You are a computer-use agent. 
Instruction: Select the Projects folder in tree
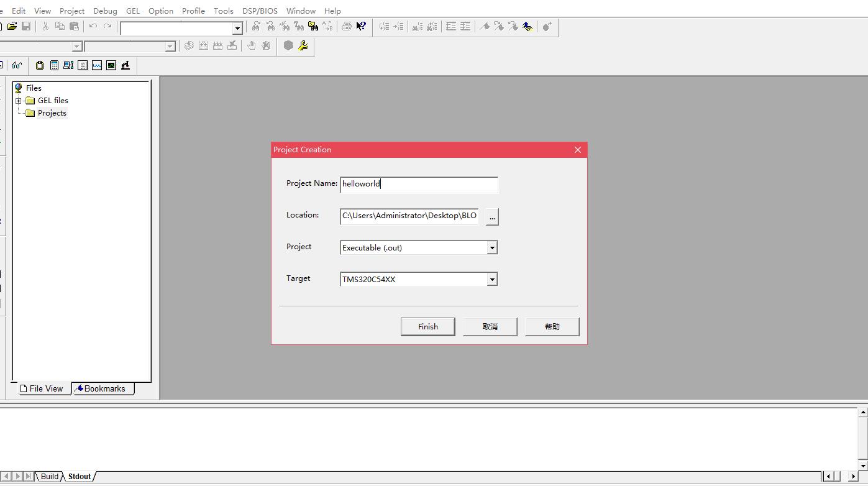[x=52, y=113]
